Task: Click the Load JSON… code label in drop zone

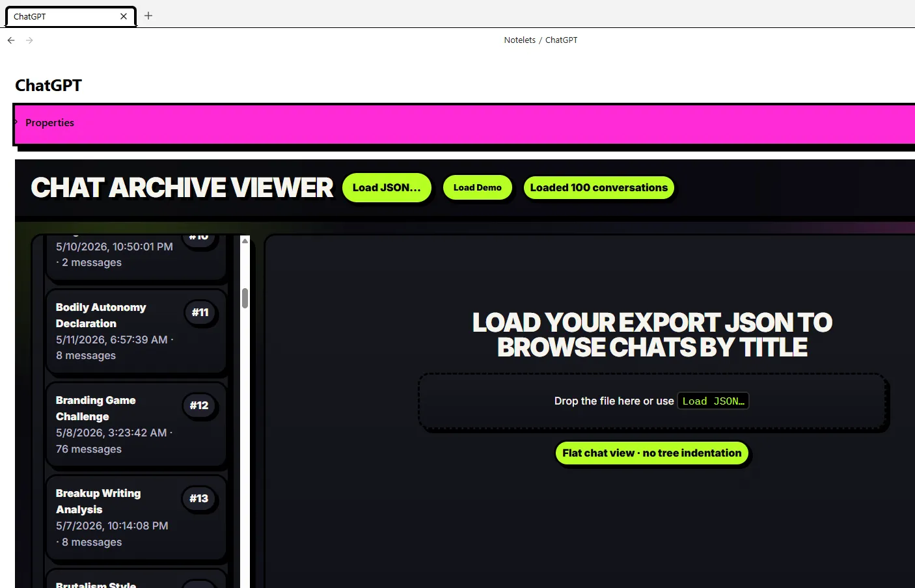Action: click(713, 401)
